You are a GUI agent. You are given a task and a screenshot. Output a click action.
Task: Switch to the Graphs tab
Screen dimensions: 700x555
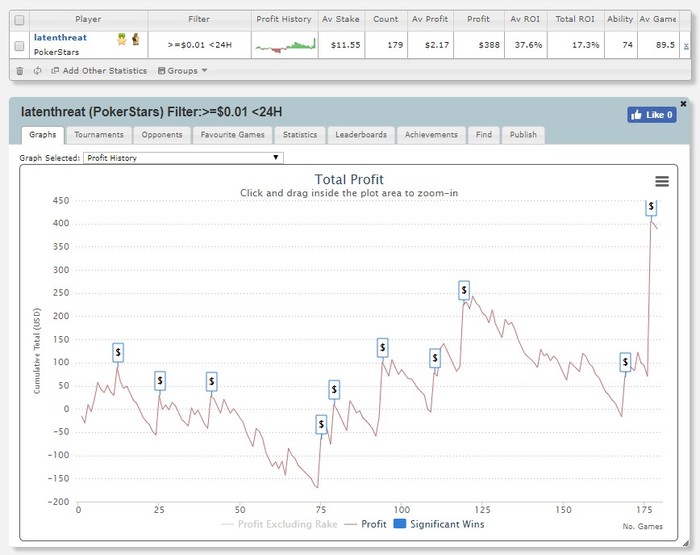43,135
